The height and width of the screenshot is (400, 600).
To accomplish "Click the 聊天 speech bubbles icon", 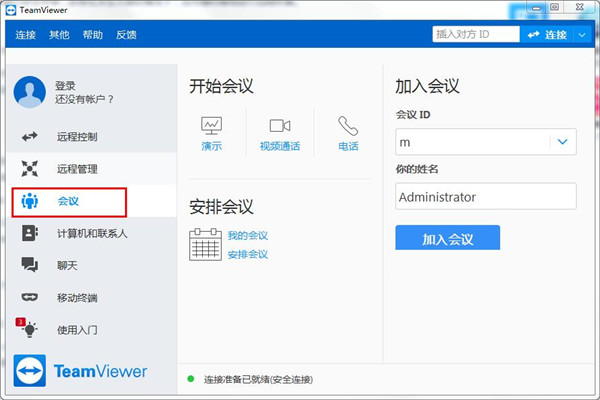I will pyautogui.click(x=29, y=265).
